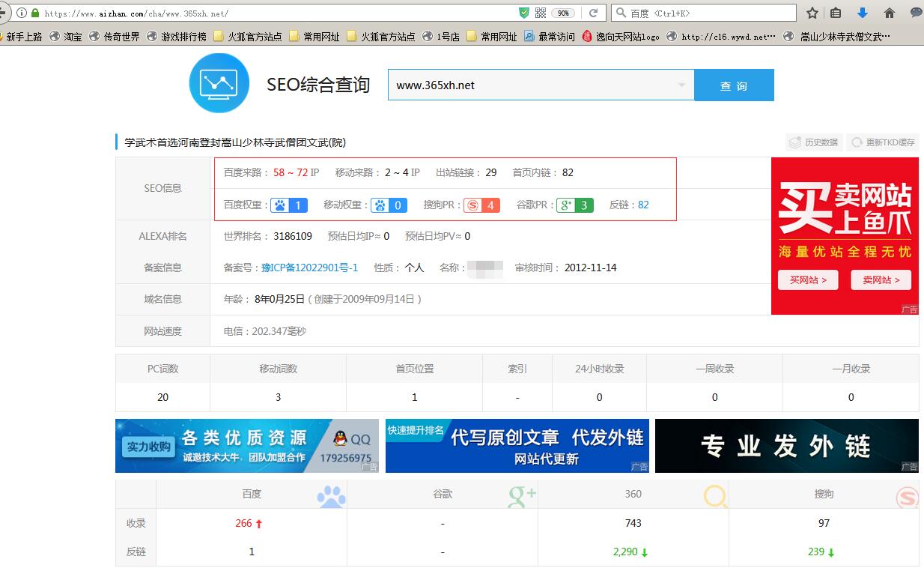
Task: Click the 90% page zoom control
Action: click(x=562, y=12)
